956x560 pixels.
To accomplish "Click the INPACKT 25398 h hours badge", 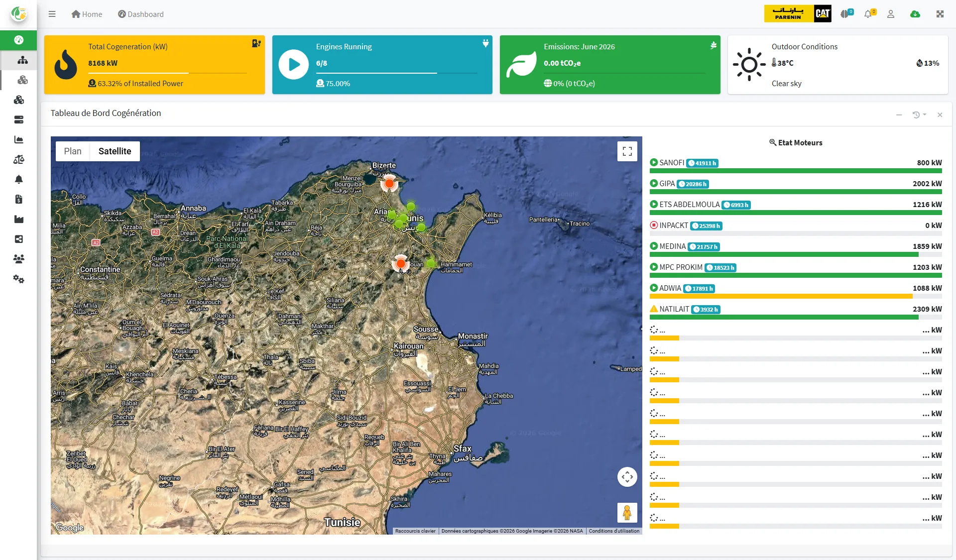I will click(706, 226).
